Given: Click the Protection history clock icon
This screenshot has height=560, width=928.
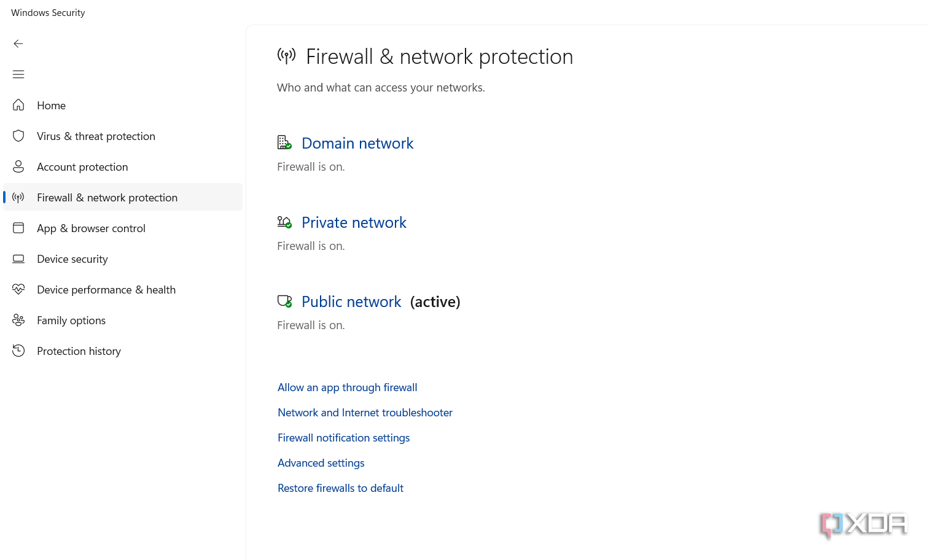Looking at the screenshot, I should 18,351.
